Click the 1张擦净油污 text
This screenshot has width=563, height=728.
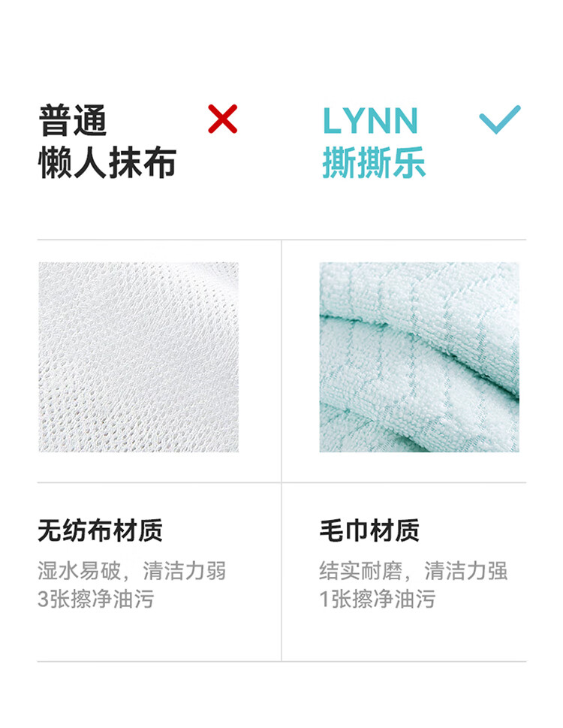coord(377,599)
